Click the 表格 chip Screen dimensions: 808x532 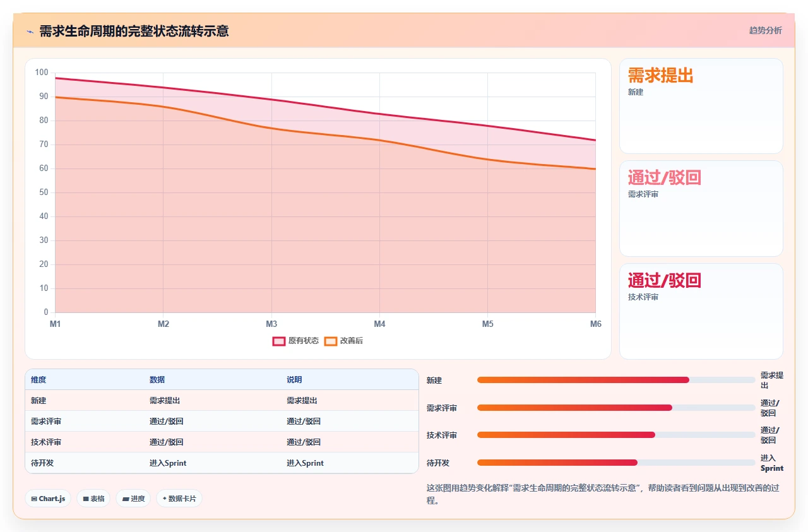click(93, 499)
